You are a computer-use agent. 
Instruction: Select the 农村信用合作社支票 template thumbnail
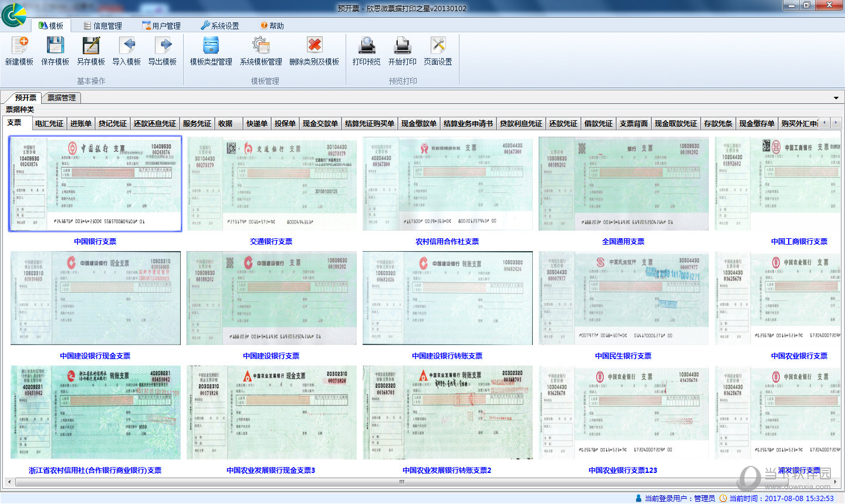click(x=448, y=184)
